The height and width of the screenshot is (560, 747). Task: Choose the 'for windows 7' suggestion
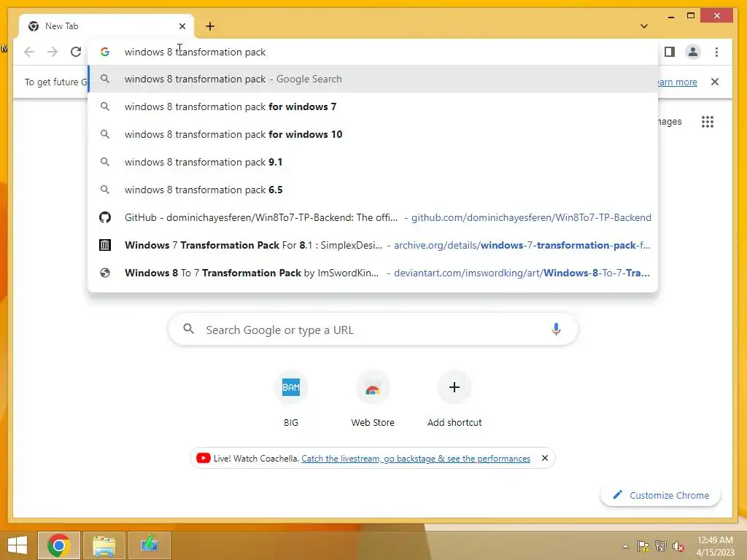click(x=373, y=106)
